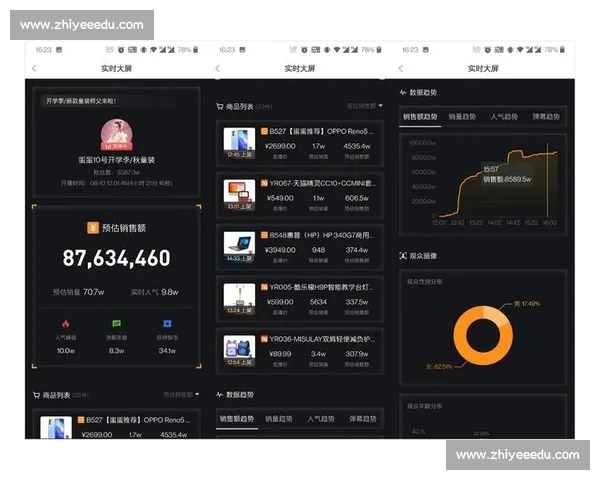
Task: Open the 弹幕趋势 tab in the right screen
Action: [x=545, y=117]
